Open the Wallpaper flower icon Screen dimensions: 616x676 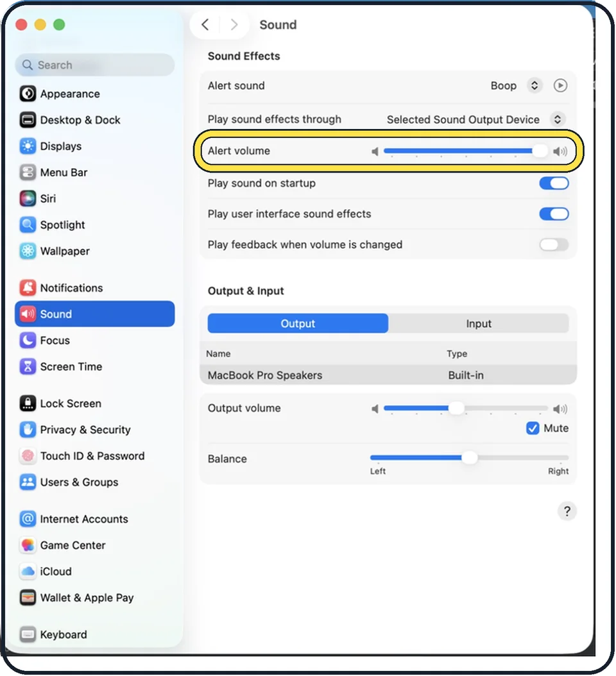click(x=28, y=251)
